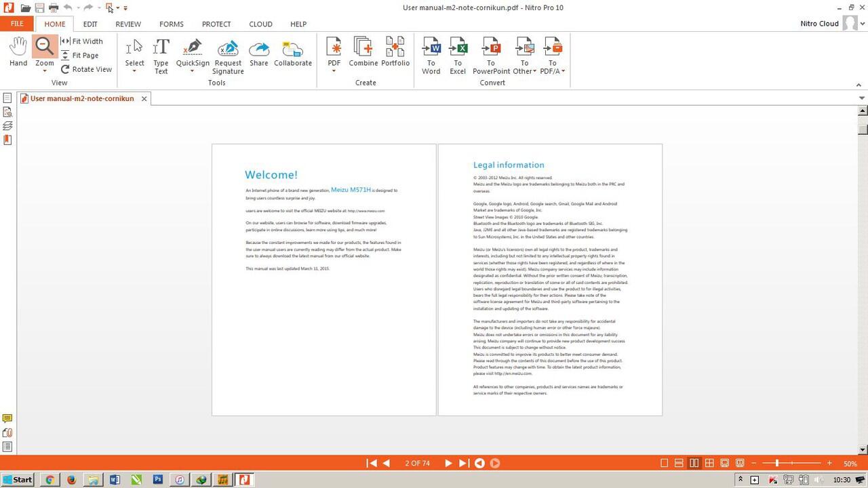Open the search panel in sidebar

7,113
